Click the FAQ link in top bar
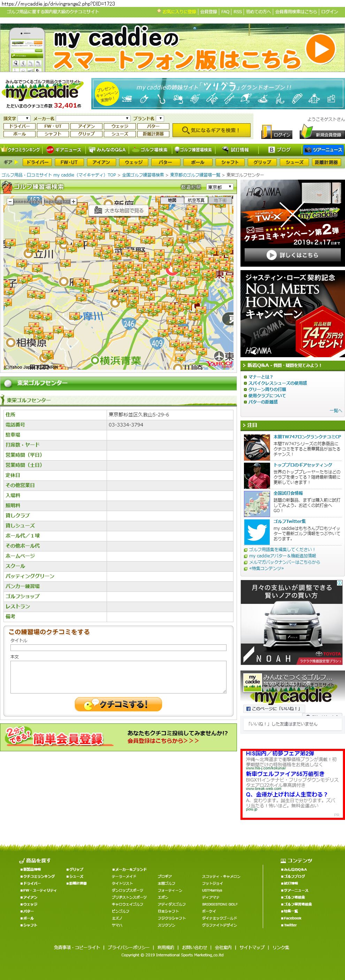The image size is (345, 980). point(225,12)
